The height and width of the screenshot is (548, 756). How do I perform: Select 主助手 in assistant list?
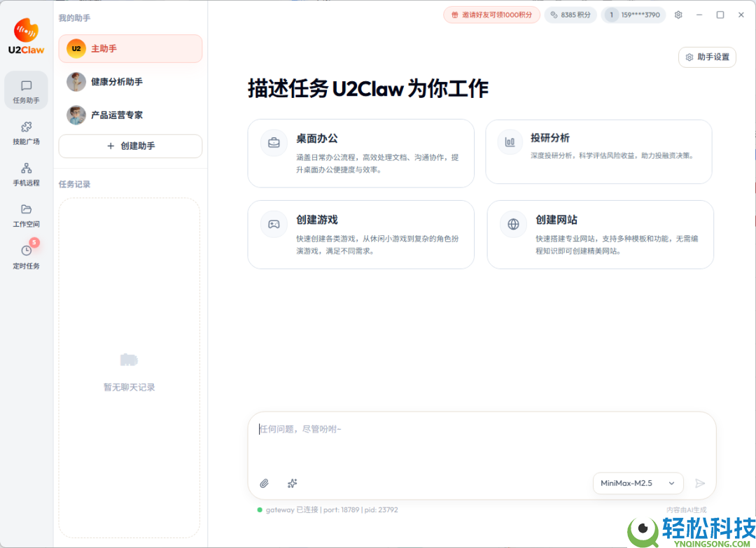tap(130, 49)
